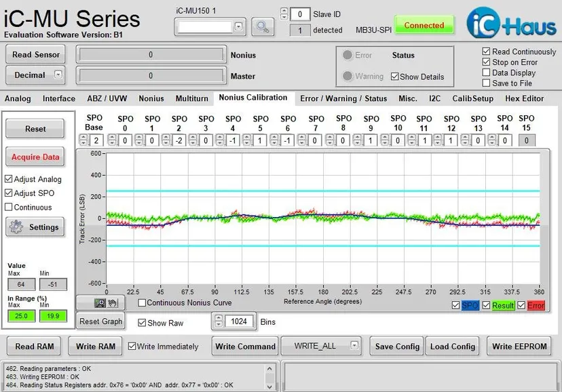562x392 pixels.
Task: Adjust the Bins stepper
Action: tap(219, 321)
